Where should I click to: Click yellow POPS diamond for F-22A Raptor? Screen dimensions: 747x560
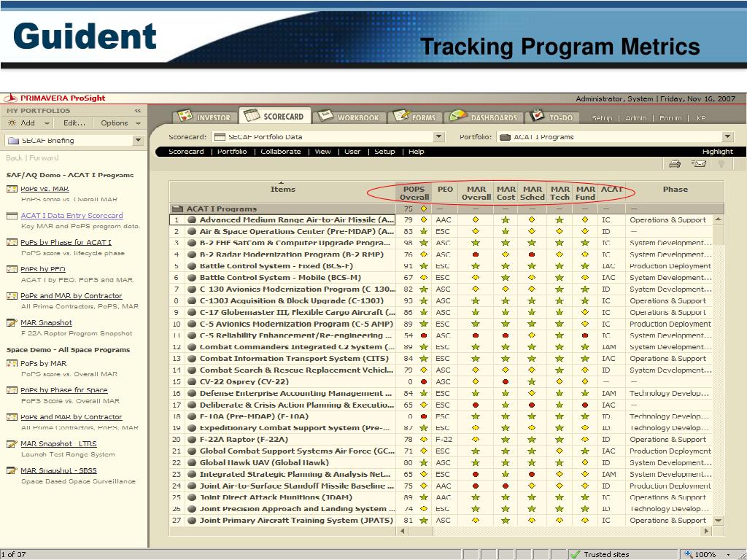pos(424,440)
